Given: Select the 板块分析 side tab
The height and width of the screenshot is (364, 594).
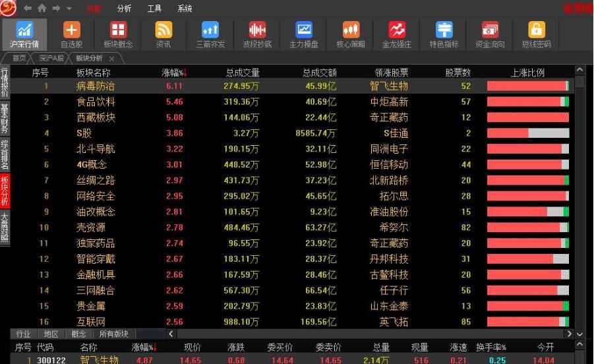Looking at the screenshot, I should (5, 191).
